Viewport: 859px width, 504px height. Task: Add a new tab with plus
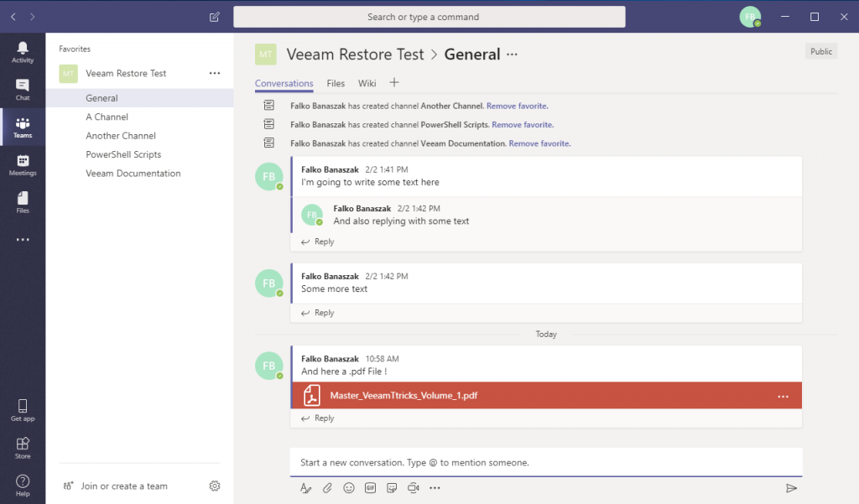(394, 83)
